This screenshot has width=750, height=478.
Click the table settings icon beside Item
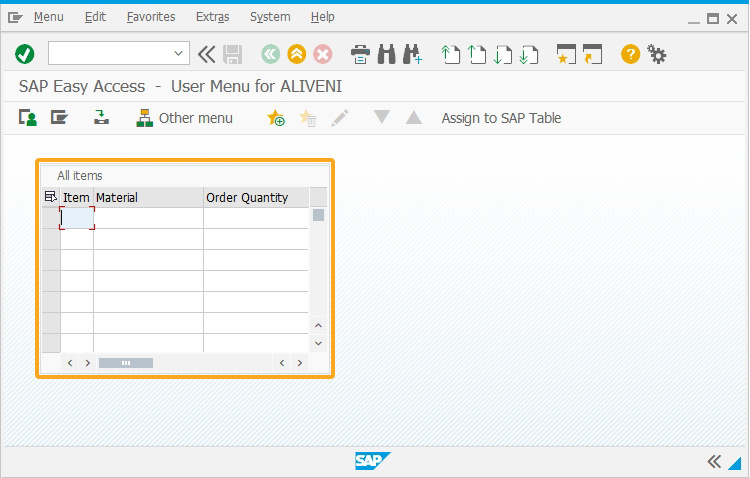point(51,197)
